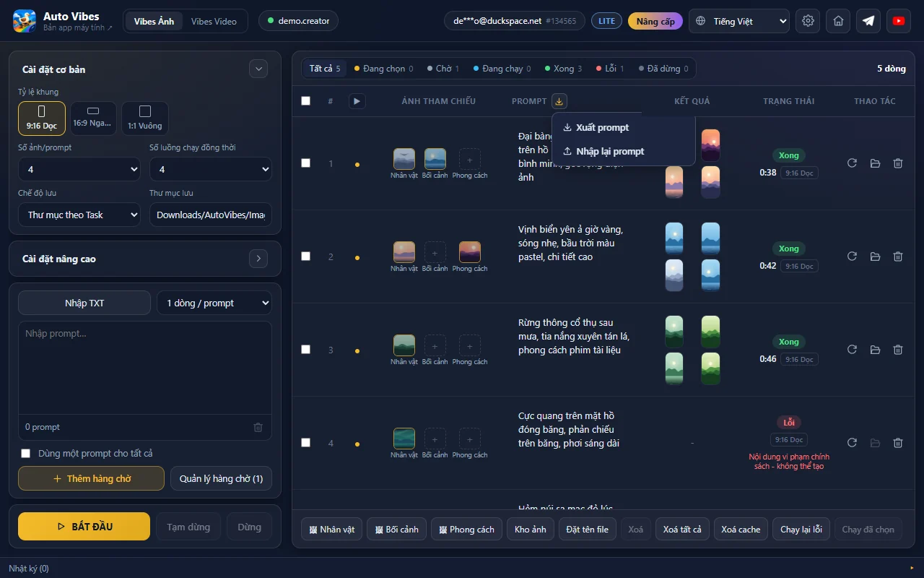Click the "Nâng cấp" upgrade button
This screenshot has width=924, height=578.
655,21
